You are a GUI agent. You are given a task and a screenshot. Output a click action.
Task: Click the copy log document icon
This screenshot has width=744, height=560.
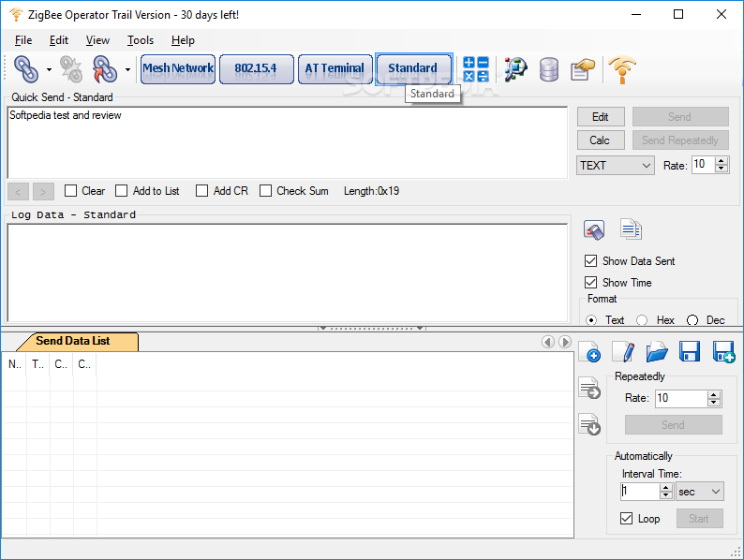point(631,229)
